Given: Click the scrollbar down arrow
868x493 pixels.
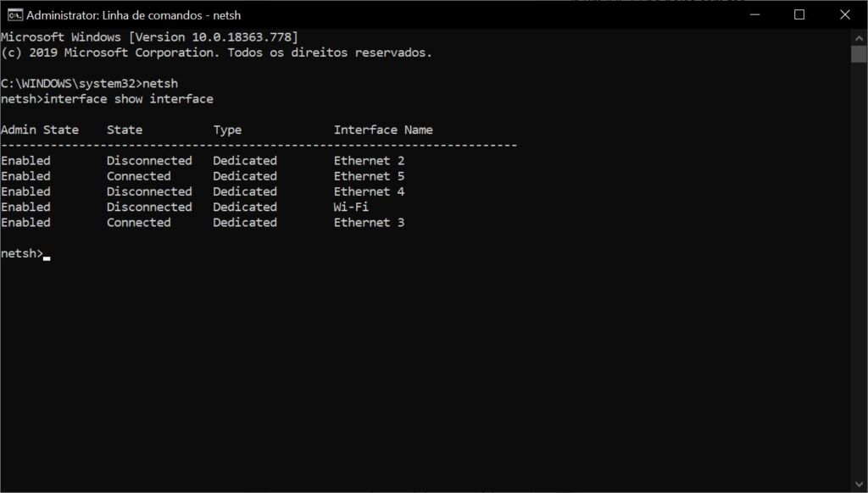Looking at the screenshot, I should (x=859, y=485).
